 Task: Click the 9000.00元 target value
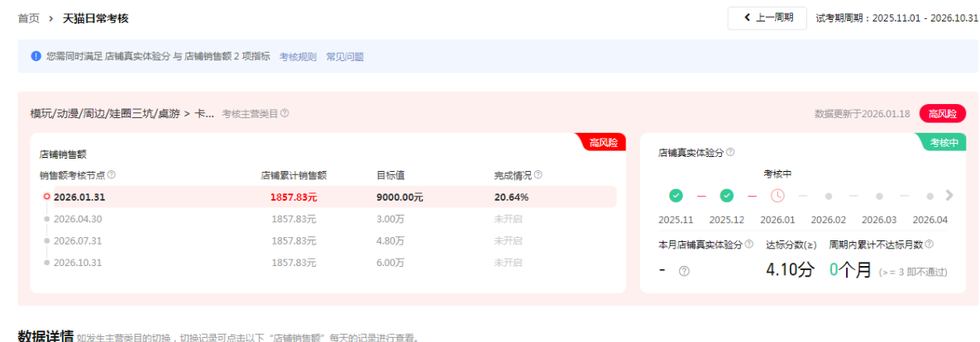[399, 197]
